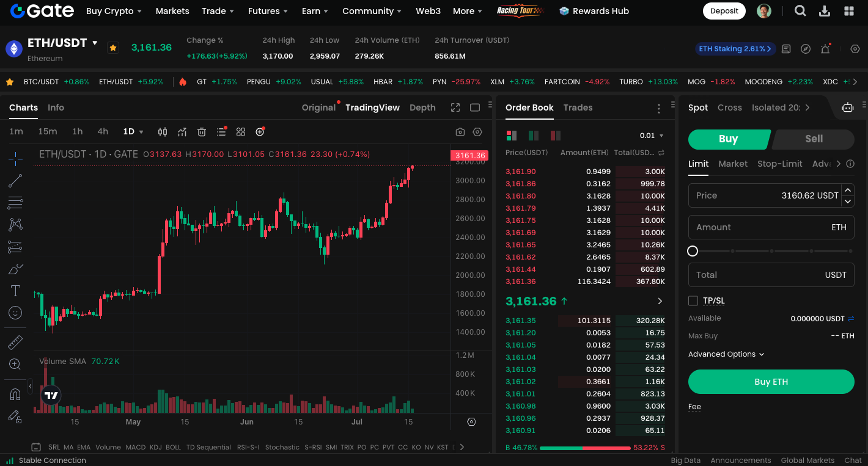Open the chart indicators menu
The image size is (868, 466).
tap(182, 132)
